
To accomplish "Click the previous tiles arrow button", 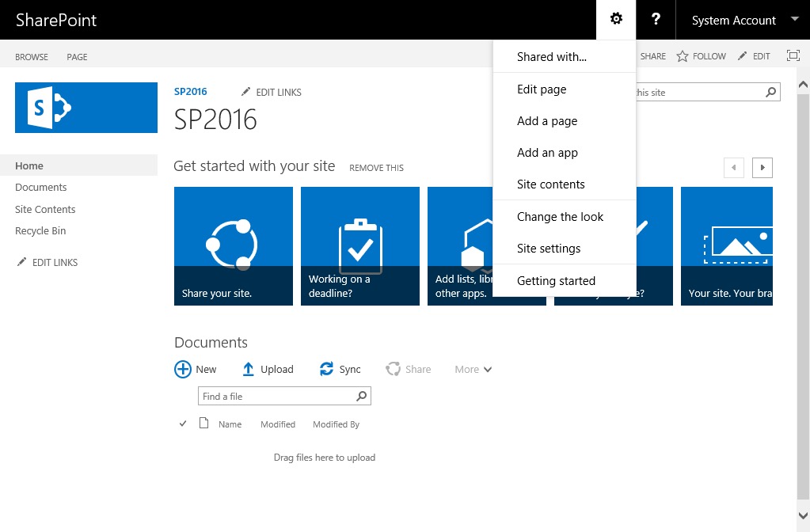I will [x=733, y=167].
